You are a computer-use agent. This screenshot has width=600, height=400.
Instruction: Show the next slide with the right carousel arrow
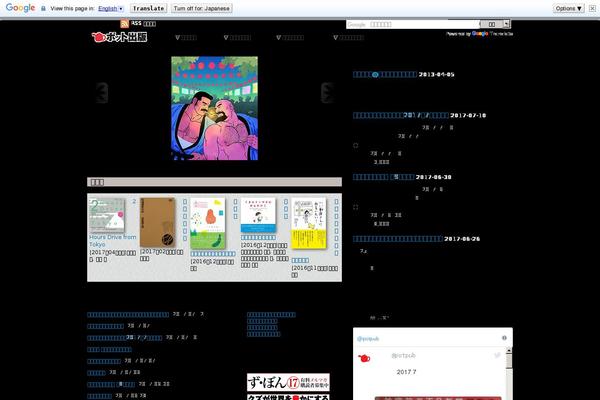pos(327,93)
